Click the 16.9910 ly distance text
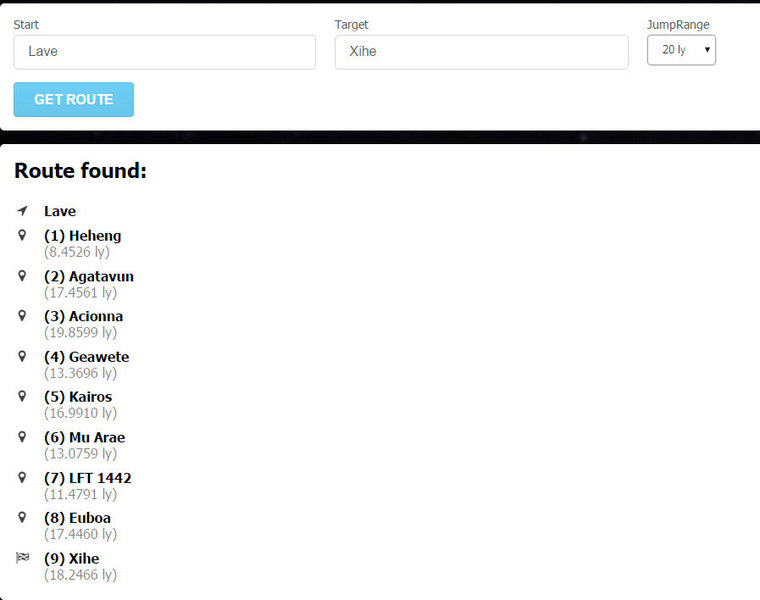Image resolution: width=760 pixels, height=600 pixels. coord(80,413)
